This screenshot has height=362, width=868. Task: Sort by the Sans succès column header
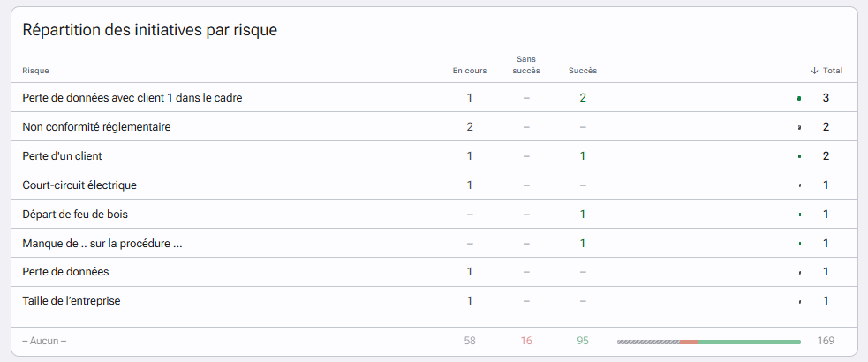tap(526, 64)
